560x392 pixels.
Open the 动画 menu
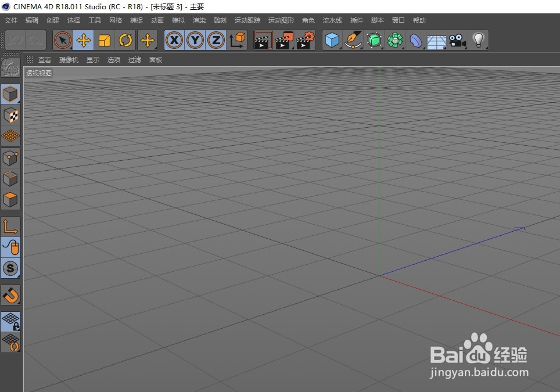point(157,20)
